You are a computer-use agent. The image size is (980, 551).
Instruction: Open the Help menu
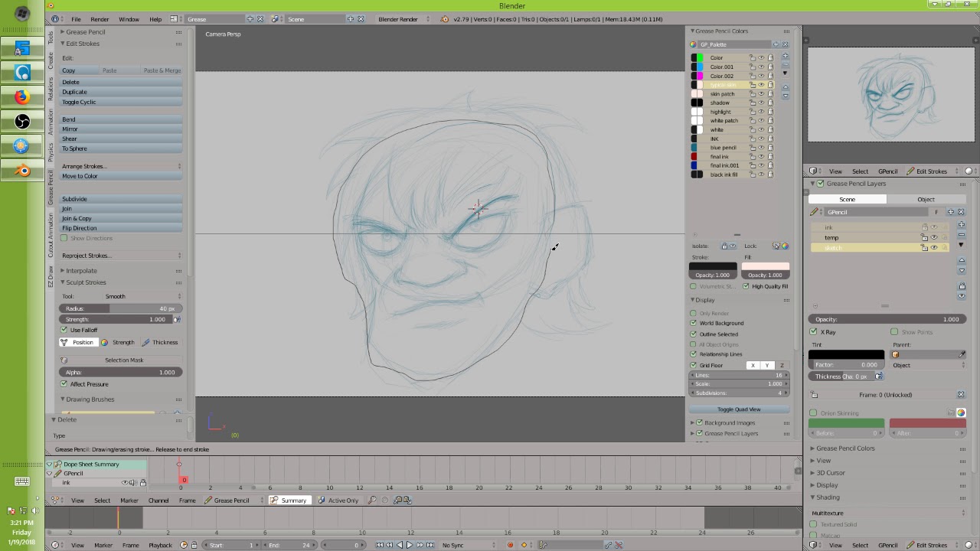[x=155, y=19]
